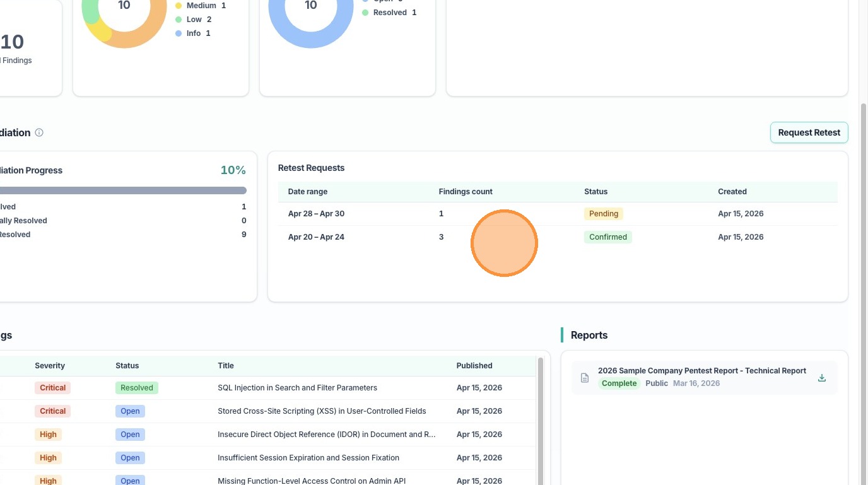
Task: Sort findings by Title column header
Action: [226, 366]
